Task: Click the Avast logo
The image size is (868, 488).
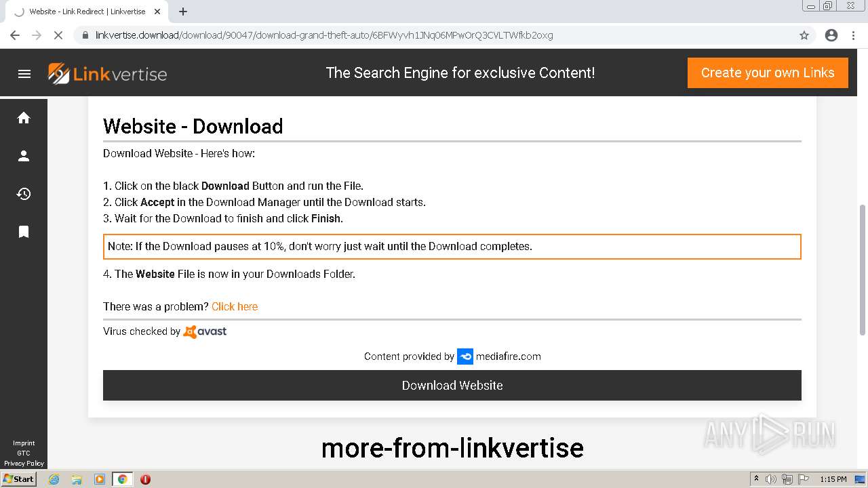Action: click(x=205, y=331)
